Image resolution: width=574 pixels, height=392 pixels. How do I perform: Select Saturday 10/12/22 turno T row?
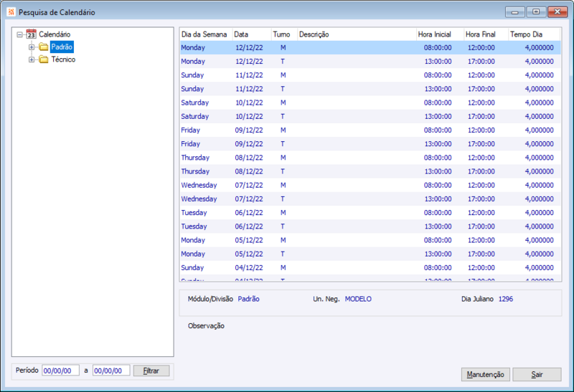click(x=370, y=116)
